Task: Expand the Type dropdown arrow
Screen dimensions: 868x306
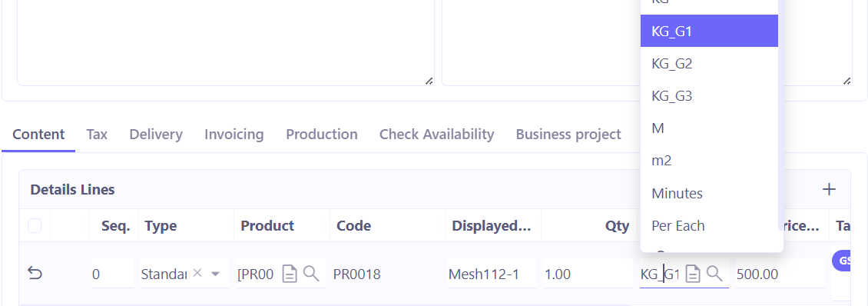Action: [x=216, y=274]
